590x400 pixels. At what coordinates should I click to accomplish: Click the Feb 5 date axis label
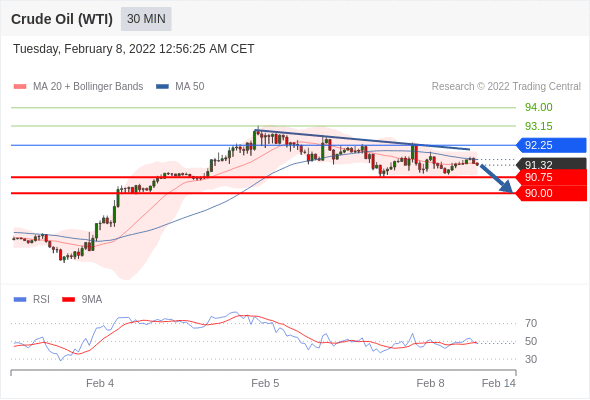(265, 383)
